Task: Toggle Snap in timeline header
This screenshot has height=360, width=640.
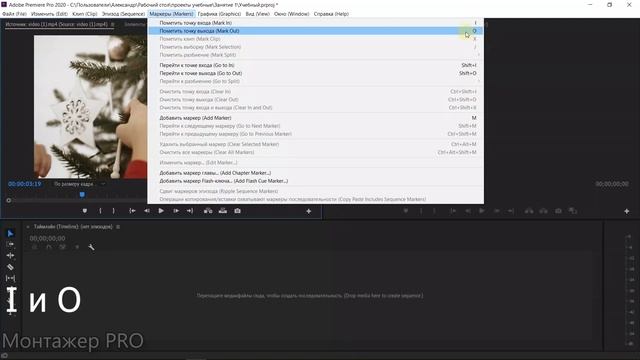Action: tap(49, 247)
